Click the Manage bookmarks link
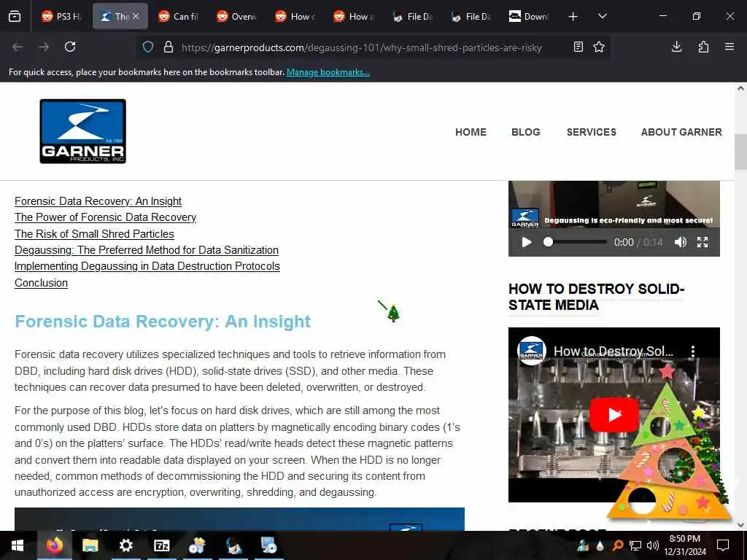Image resolution: width=747 pixels, height=560 pixels. coord(328,72)
